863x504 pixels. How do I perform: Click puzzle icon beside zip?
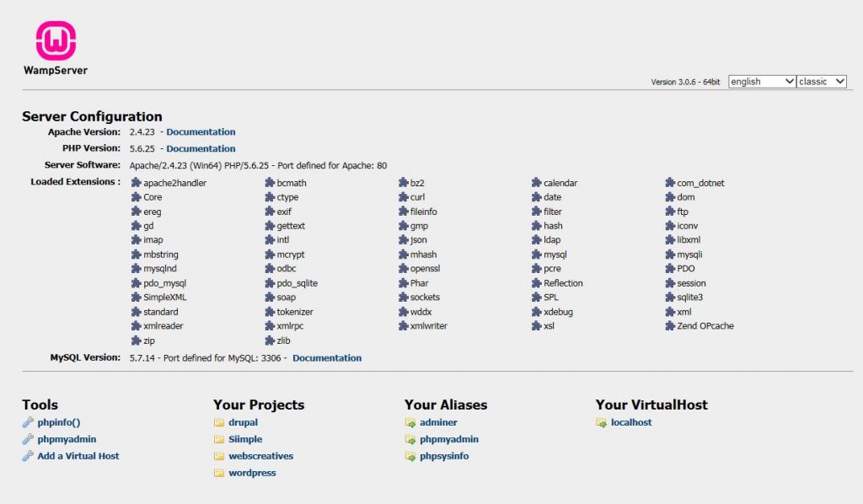(x=136, y=340)
